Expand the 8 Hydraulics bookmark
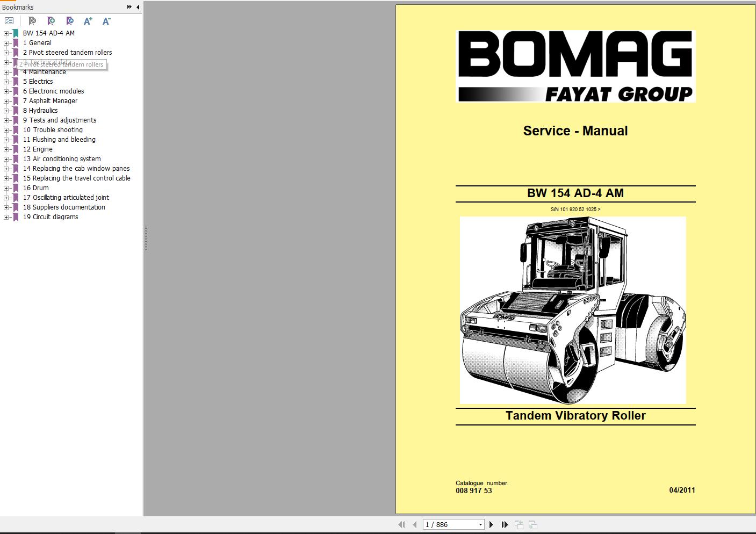The height and width of the screenshot is (534, 756). point(6,111)
